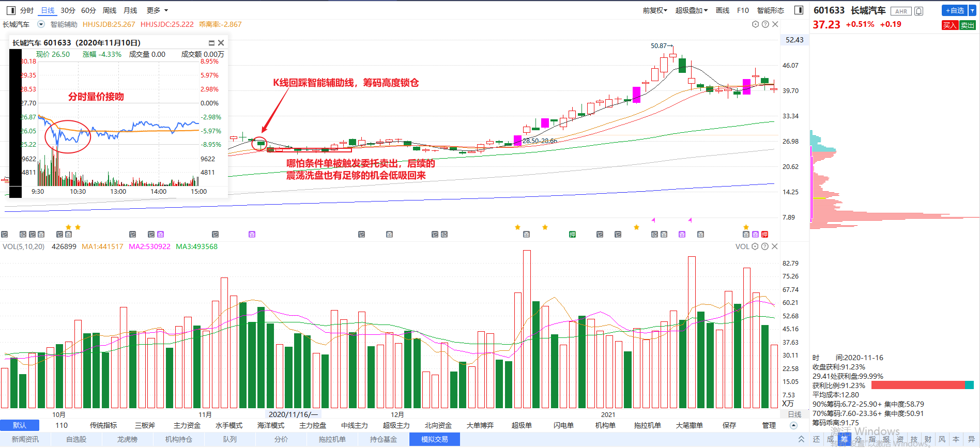Screen dimensions: 980x448
Task: Select the 异 side panel tab
Action: 971,439
